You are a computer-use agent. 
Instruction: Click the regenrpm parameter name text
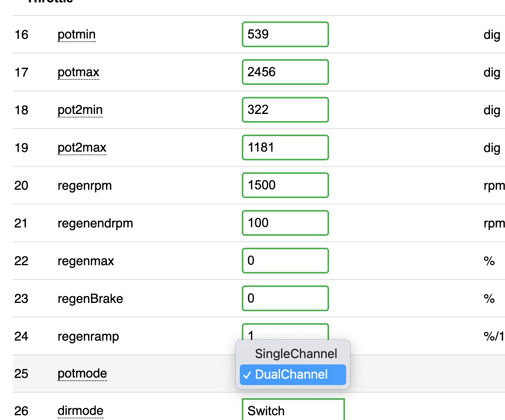click(85, 185)
